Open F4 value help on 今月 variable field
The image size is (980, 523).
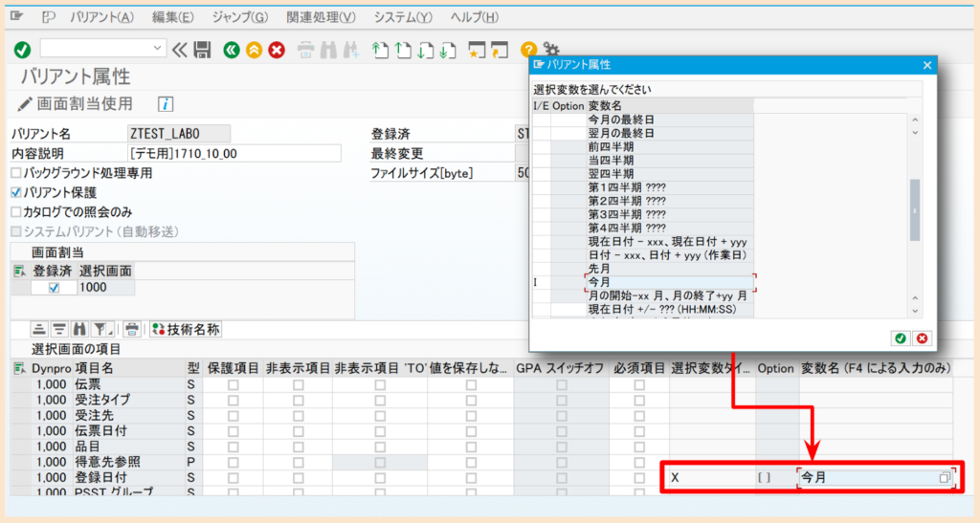point(945,478)
